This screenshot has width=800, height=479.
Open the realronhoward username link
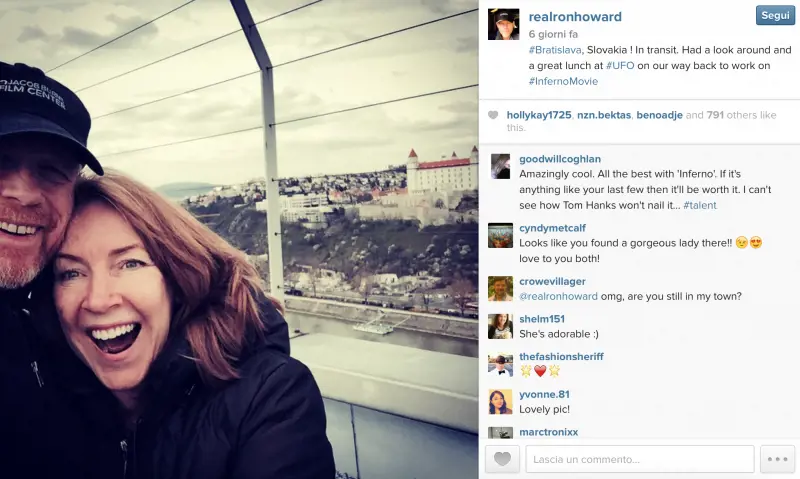click(575, 17)
